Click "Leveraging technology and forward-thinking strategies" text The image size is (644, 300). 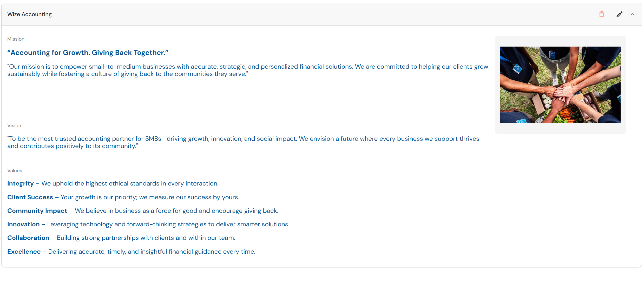(168, 224)
